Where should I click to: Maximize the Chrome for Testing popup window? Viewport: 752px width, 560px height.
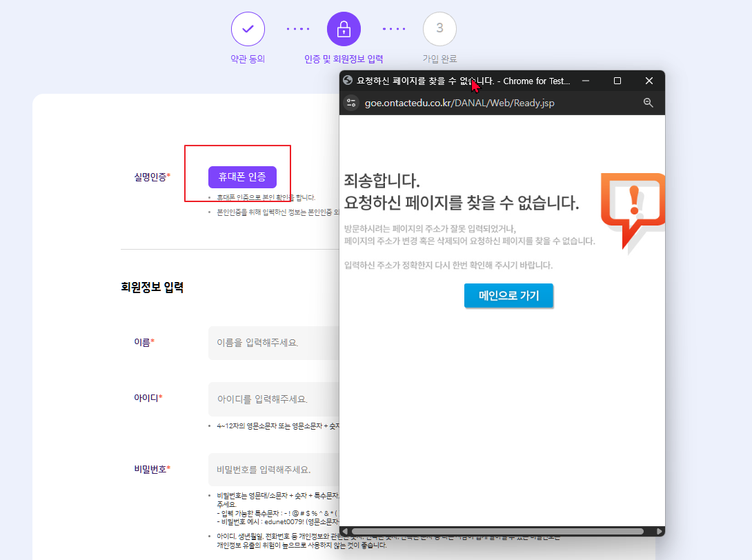click(x=617, y=81)
